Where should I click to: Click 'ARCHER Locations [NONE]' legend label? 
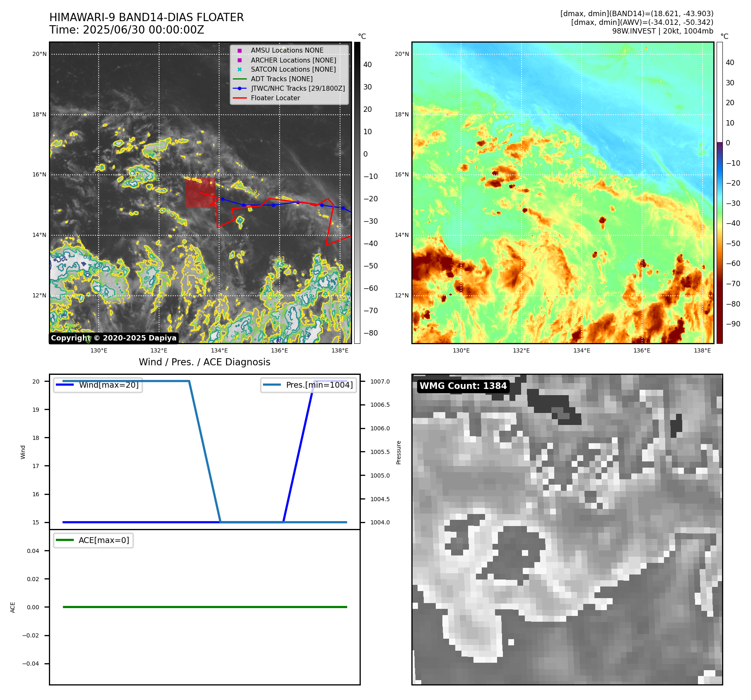(x=294, y=60)
